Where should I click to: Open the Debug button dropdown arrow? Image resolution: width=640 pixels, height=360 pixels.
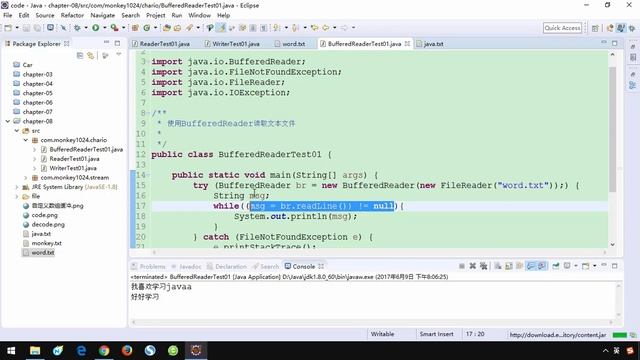point(86,28)
